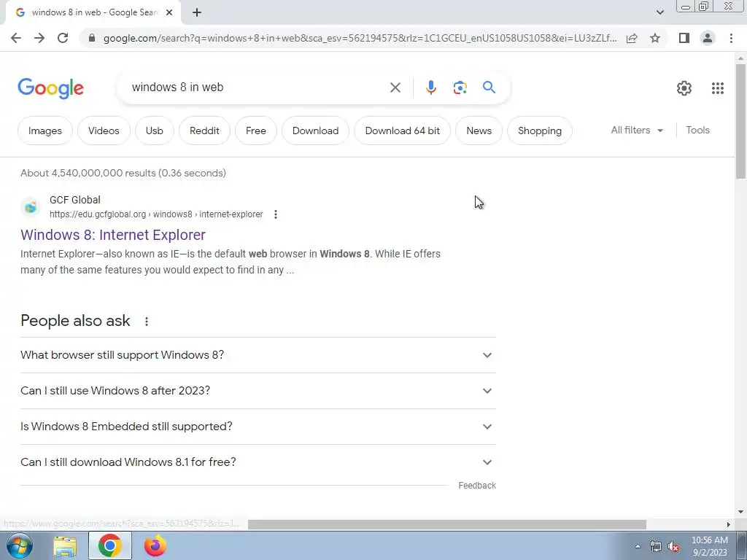The height and width of the screenshot is (560, 747).
Task: Close the 'windows 8 in web' tab
Action: click(x=169, y=12)
